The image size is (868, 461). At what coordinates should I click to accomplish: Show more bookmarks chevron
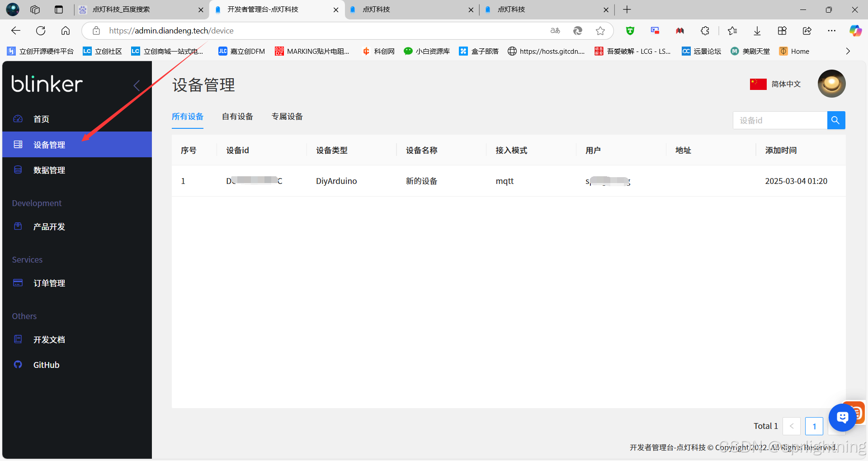[x=848, y=51]
